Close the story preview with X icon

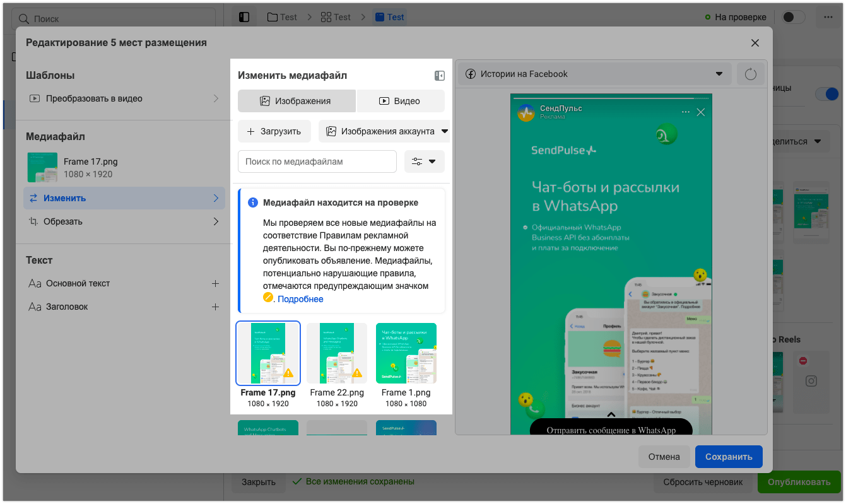[700, 112]
